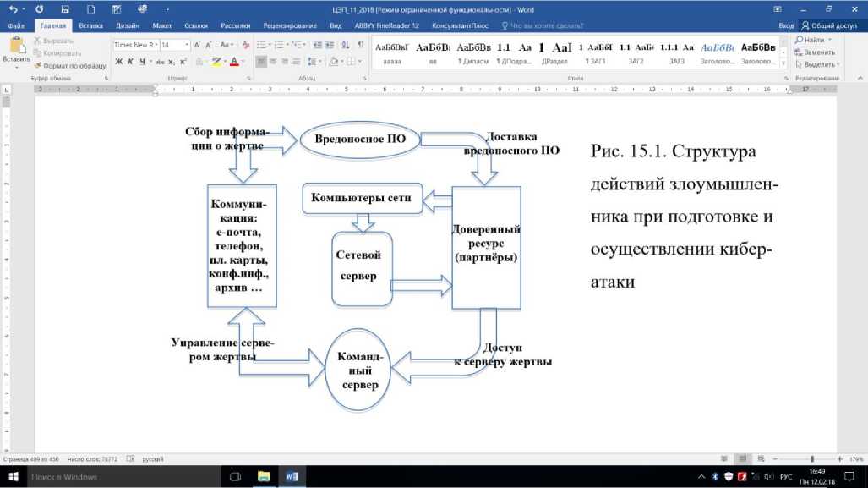Sort text with the A-Z sort icon
The image size is (868, 488).
(346, 45)
